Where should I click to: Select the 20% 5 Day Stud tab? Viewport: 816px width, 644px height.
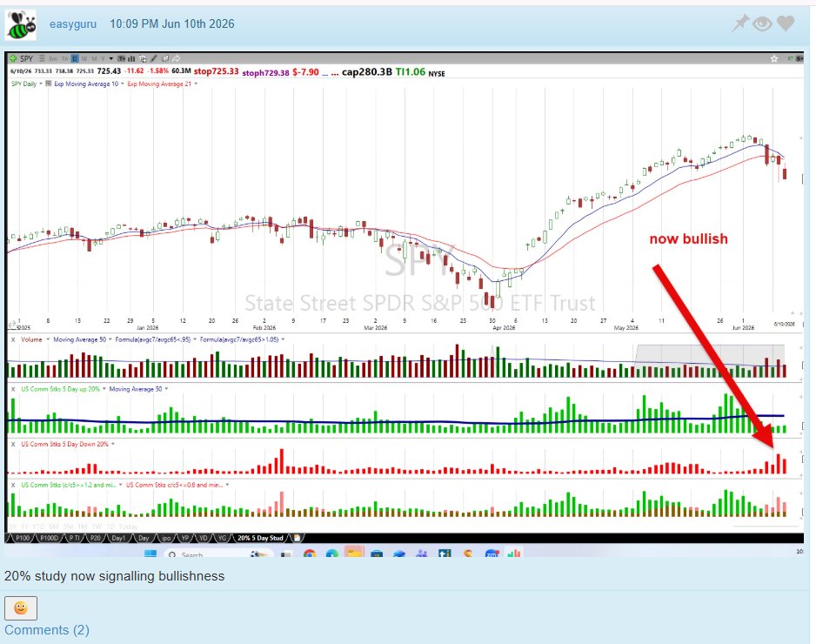(x=260, y=538)
